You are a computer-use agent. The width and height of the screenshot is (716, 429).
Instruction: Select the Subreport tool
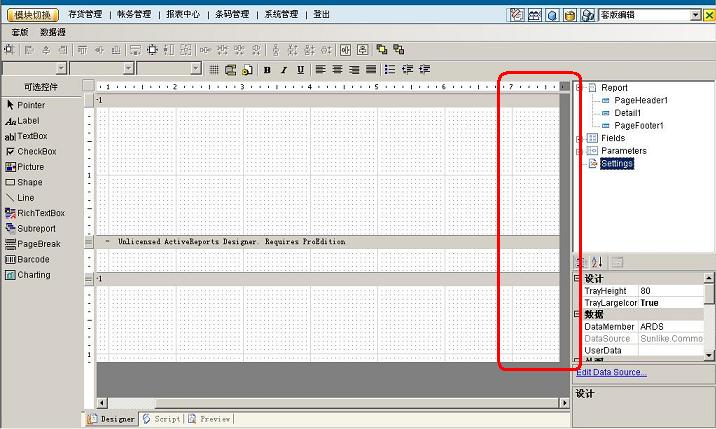click(x=36, y=229)
